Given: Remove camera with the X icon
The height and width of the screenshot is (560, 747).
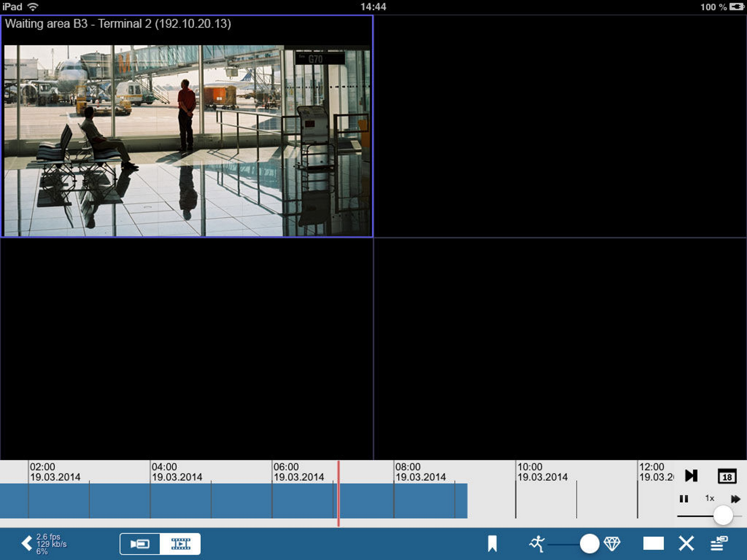Looking at the screenshot, I should point(686,544).
